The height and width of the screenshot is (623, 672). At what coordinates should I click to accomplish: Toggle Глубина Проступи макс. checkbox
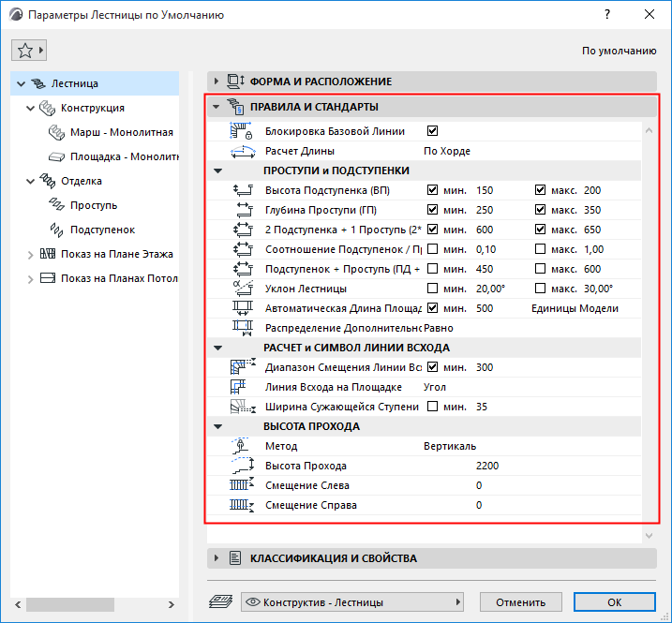pos(540,210)
